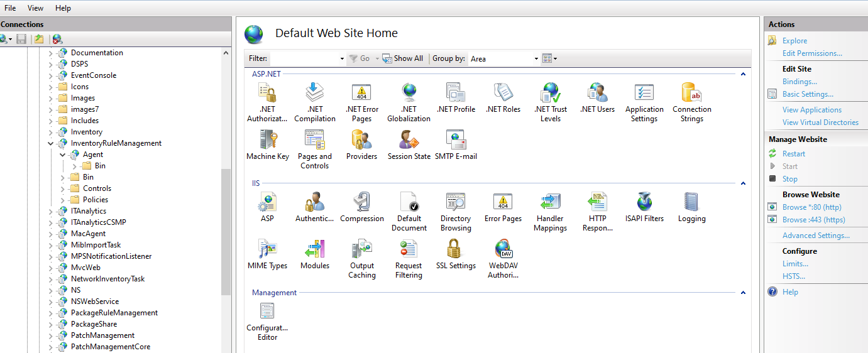Open the Help menu
Image resolution: width=868 pixels, height=353 pixels.
(63, 8)
